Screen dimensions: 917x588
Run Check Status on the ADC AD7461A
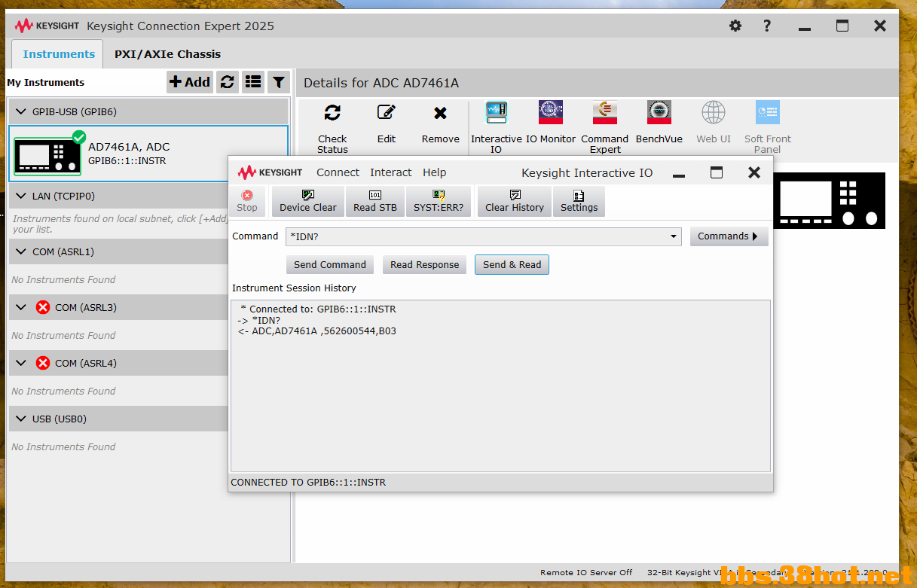[332, 127]
